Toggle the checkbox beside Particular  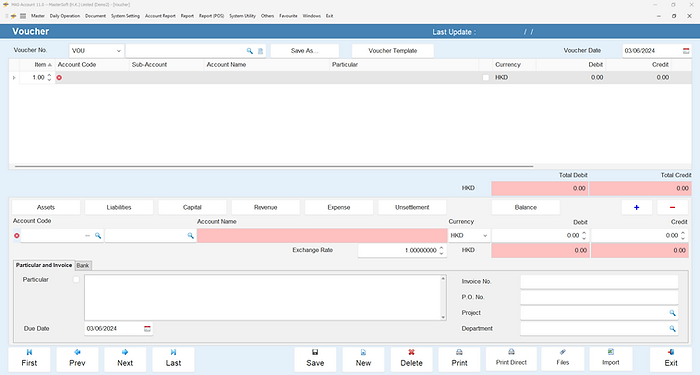(76, 279)
